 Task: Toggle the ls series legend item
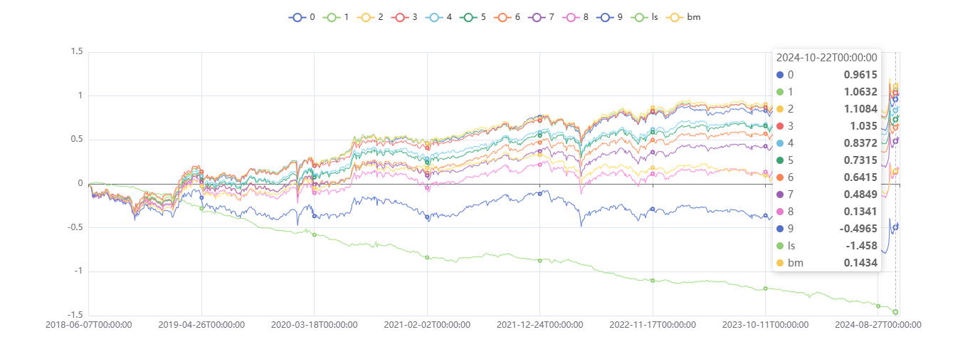click(x=639, y=16)
